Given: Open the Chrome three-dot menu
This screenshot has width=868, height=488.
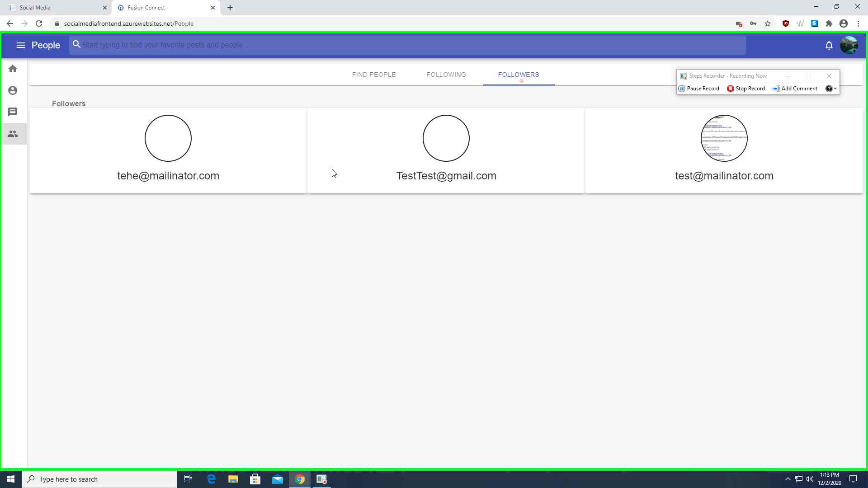Looking at the screenshot, I should [x=858, y=23].
